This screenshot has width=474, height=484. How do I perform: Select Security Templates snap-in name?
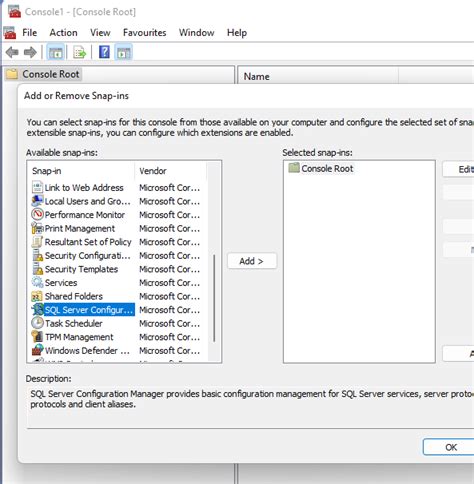pyautogui.click(x=81, y=269)
